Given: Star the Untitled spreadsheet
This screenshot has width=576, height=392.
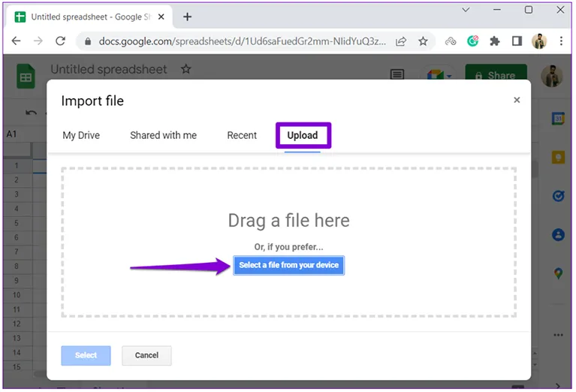Looking at the screenshot, I should coord(186,69).
